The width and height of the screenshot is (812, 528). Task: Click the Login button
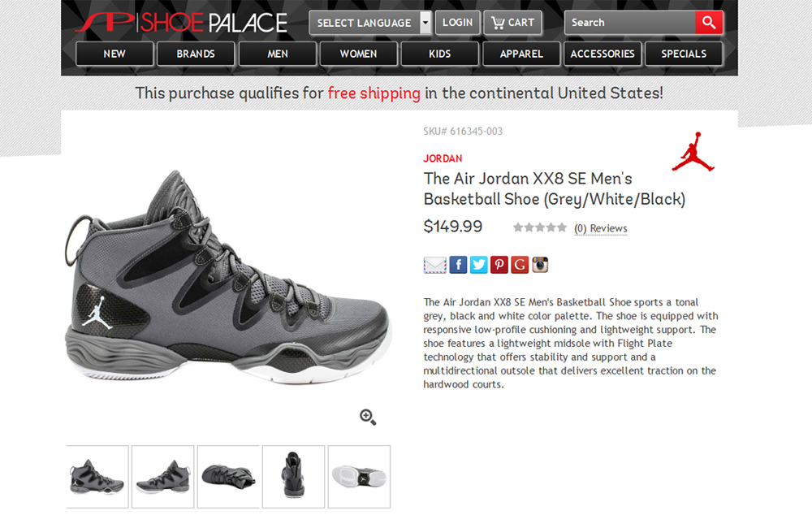pyautogui.click(x=458, y=23)
